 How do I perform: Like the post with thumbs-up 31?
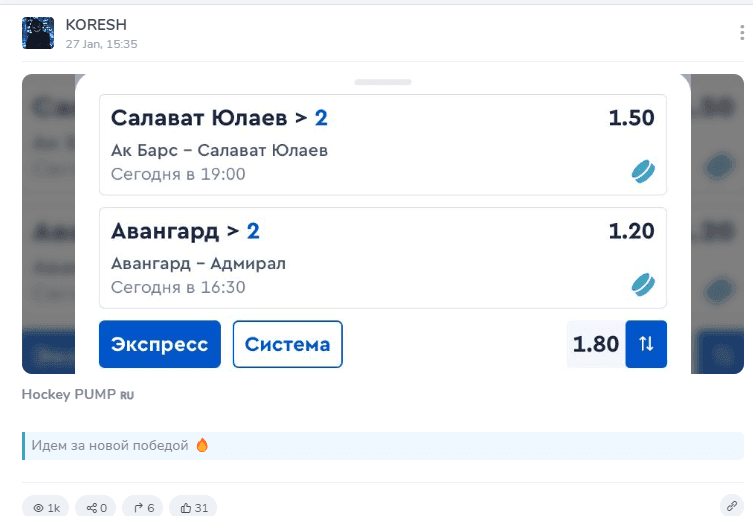pos(194,507)
